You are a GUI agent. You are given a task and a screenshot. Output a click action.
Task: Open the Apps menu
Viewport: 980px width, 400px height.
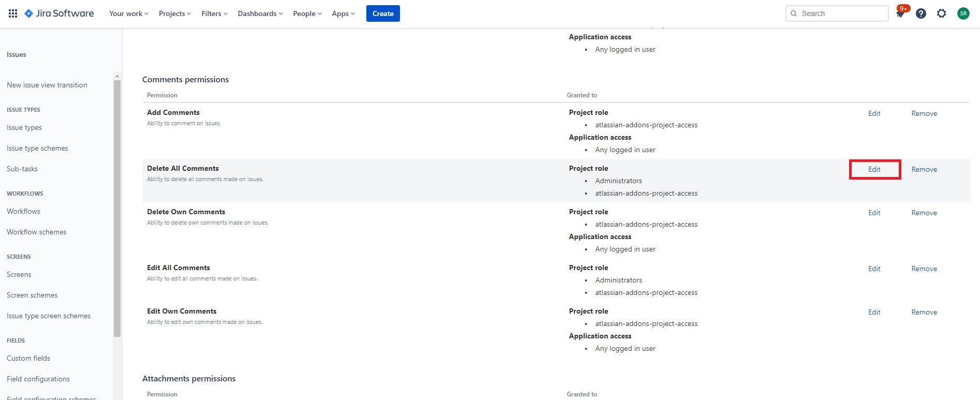tap(343, 13)
